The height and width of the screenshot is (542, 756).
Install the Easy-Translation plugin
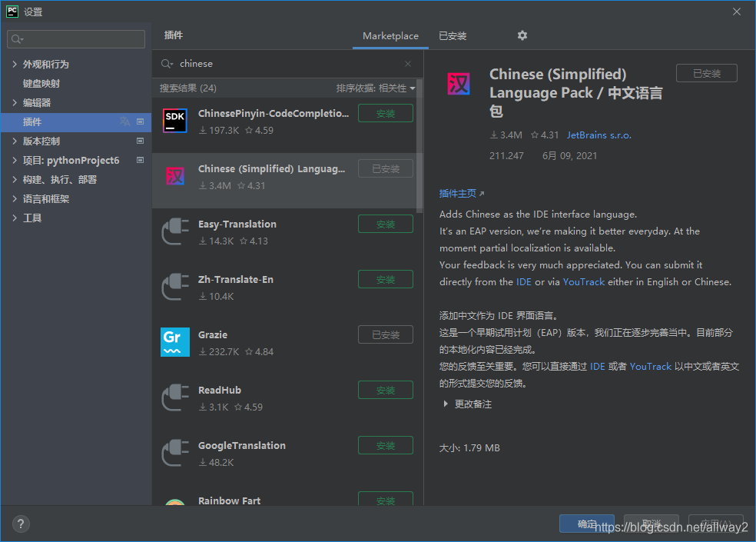386,224
